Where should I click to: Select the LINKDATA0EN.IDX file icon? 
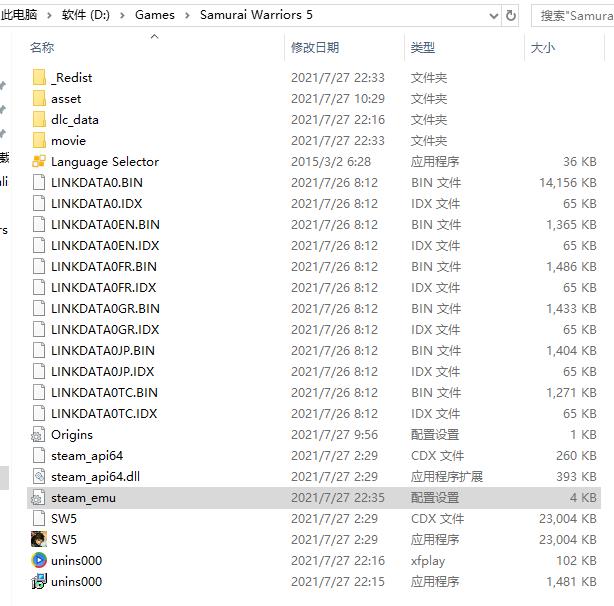coord(39,245)
